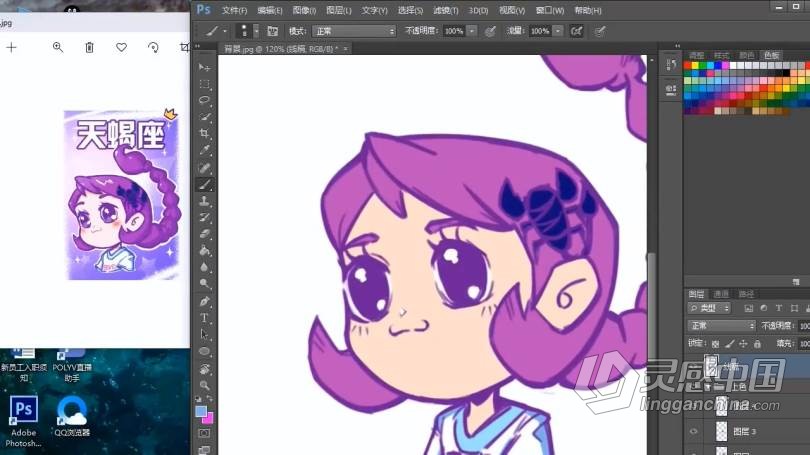Toggle pressure for size button
The image size is (810, 455).
600,31
